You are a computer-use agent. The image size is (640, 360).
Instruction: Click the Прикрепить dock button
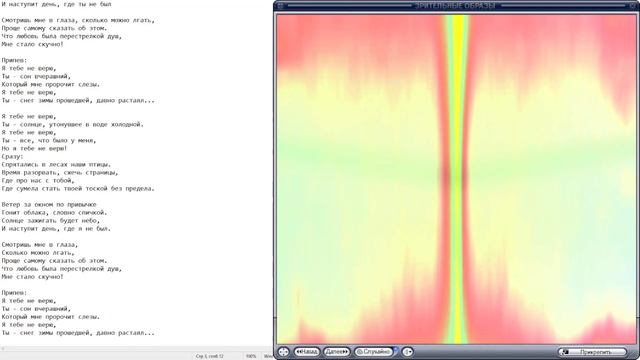point(592,352)
